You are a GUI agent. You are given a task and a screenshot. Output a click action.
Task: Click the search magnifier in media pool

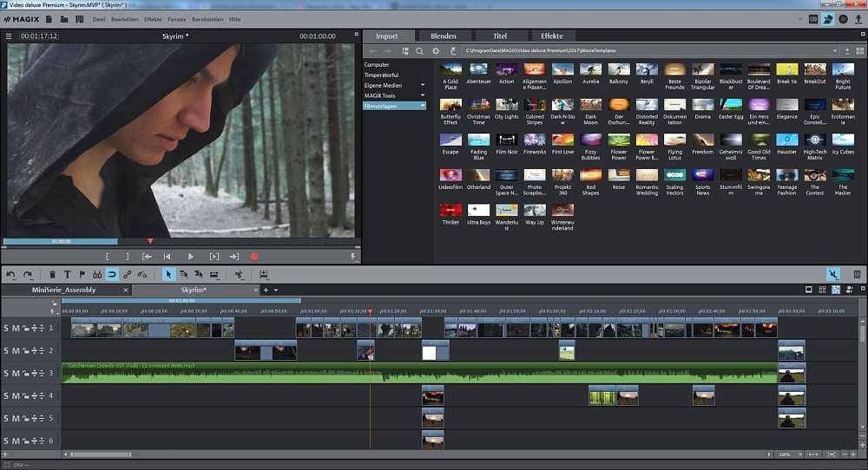pyautogui.click(x=419, y=51)
